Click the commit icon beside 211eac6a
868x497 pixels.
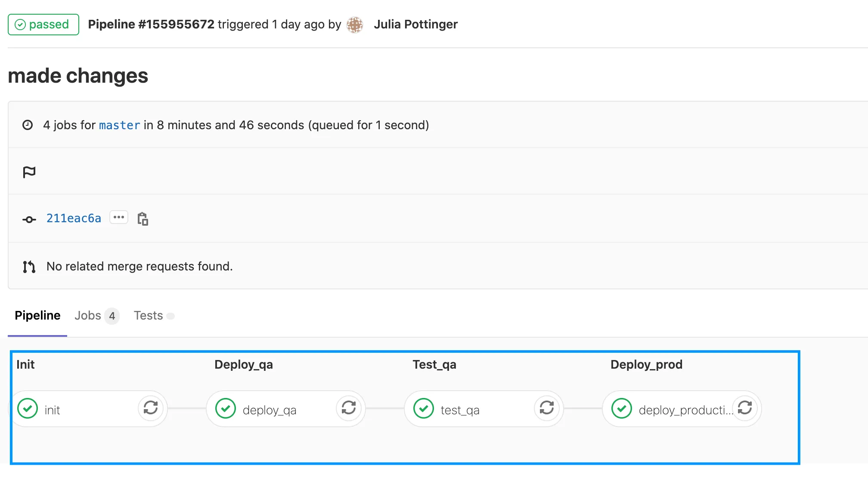click(29, 220)
